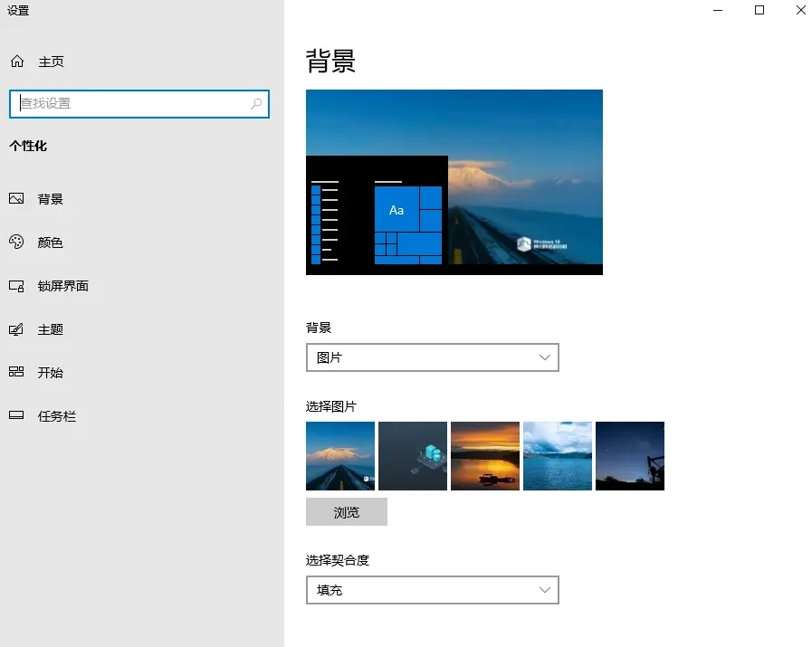This screenshot has height=647, width=812.
Task: Select the blue lake and clouds wallpaper
Action: [558, 456]
